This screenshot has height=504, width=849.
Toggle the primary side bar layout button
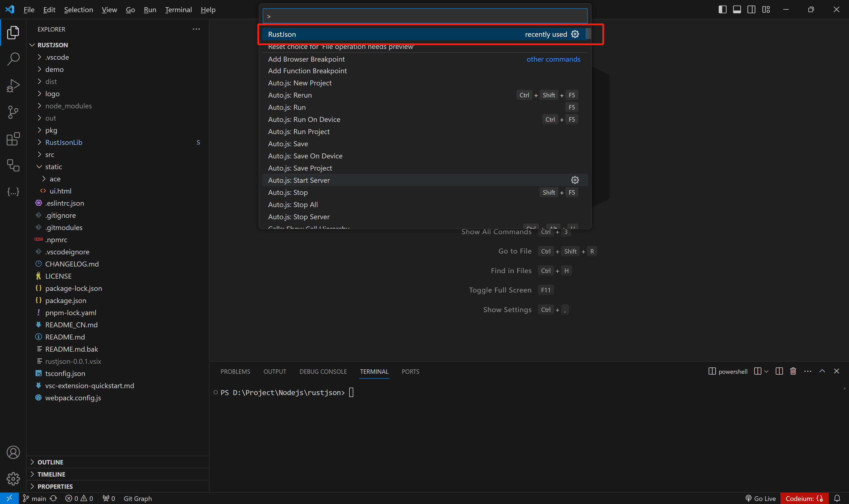click(x=722, y=9)
